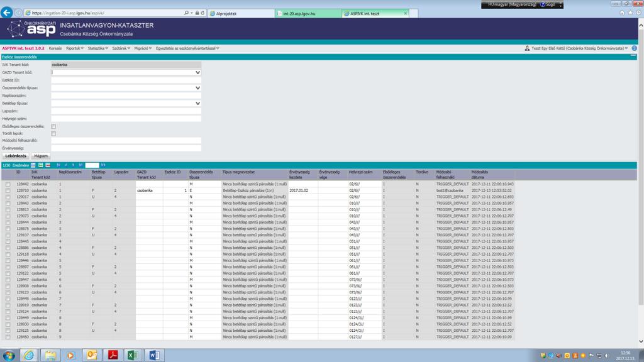Click the page scrollbar down arrow

click(x=641, y=341)
